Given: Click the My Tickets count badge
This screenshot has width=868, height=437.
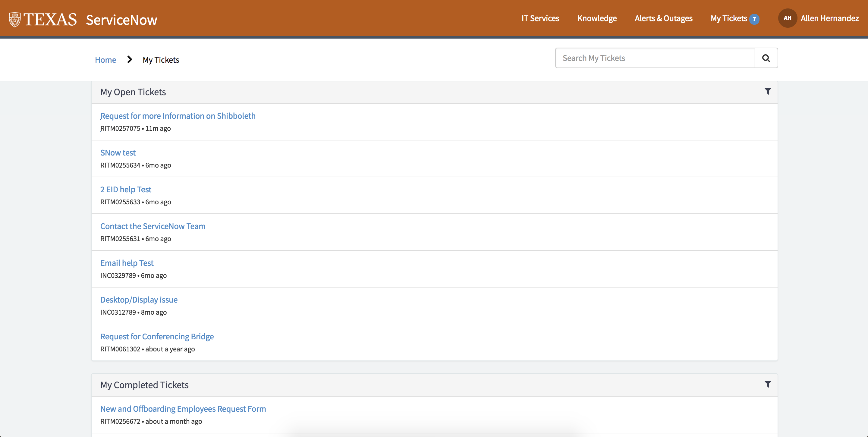Looking at the screenshot, I should (754, 19).
